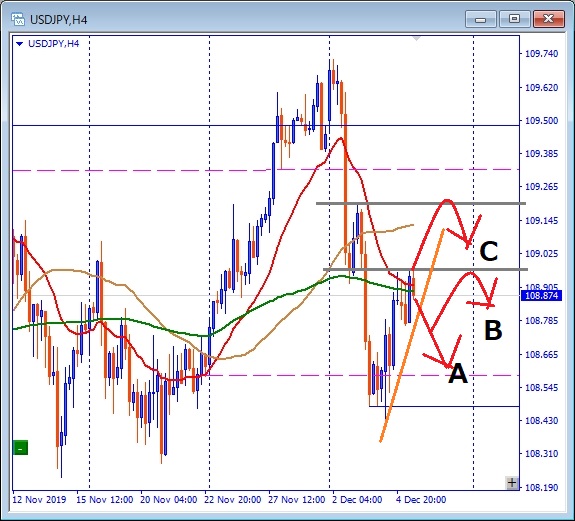Expand the USDJPY,H4 dropdown triangle in chart corner
The image size is (575, 521).
[20, 44]
